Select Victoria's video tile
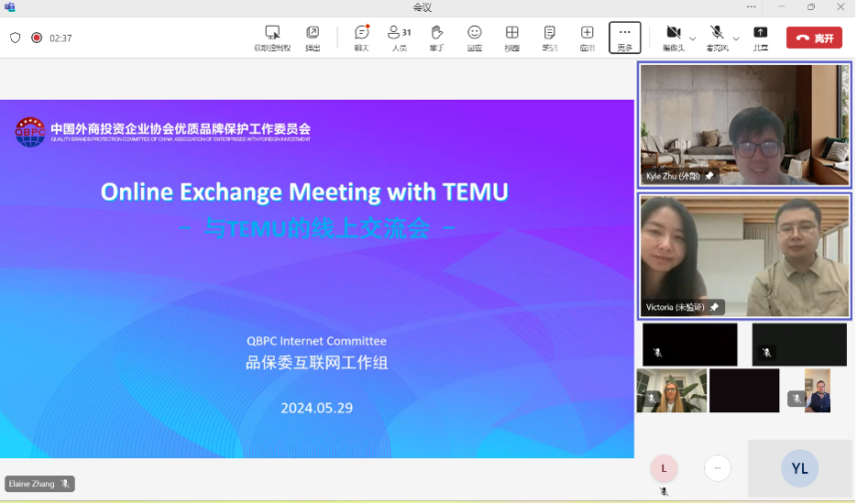857x504 pixels. point(744,256)
